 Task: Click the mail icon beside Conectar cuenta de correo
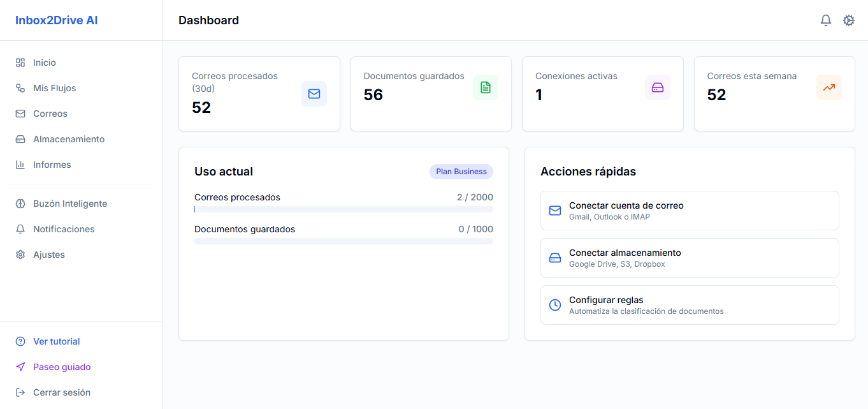point(554,211)
